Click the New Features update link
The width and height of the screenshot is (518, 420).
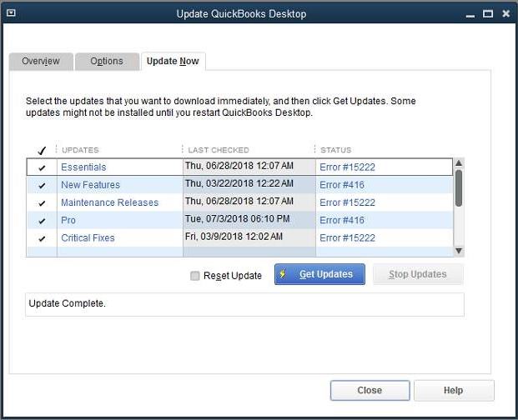pyautogui.click(x=91, y=185)
